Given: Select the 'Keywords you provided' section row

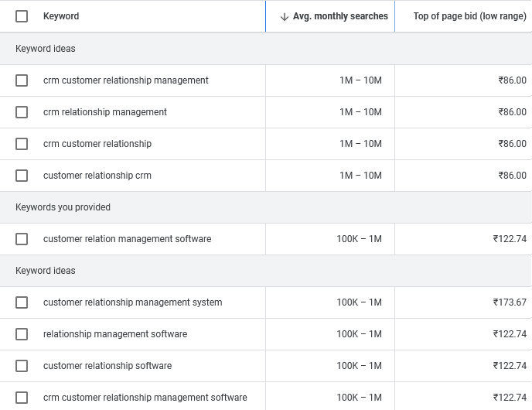Looking at the screenshot, I should 63,207.
